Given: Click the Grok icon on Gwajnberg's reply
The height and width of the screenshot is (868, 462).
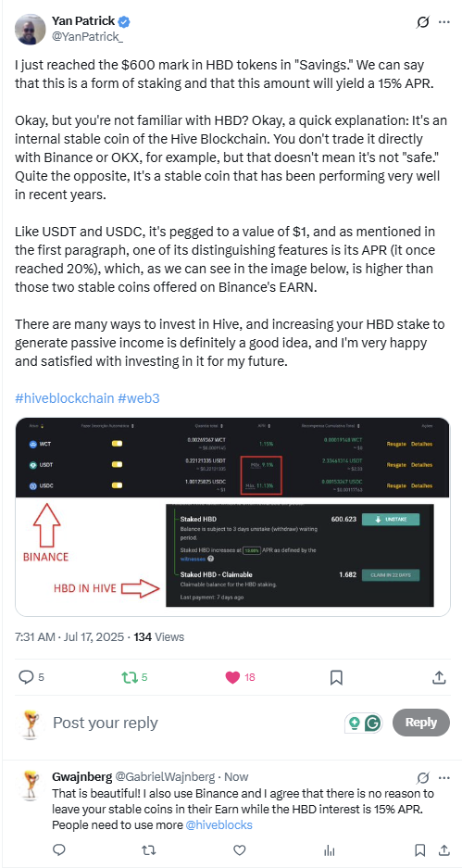Looking at the screenshot, I should pos(422,776).
